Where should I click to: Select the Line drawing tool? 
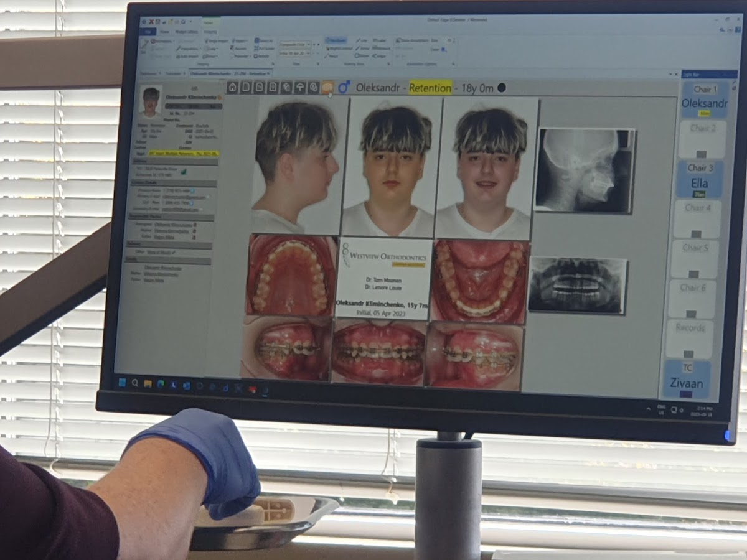pos(362,40)
